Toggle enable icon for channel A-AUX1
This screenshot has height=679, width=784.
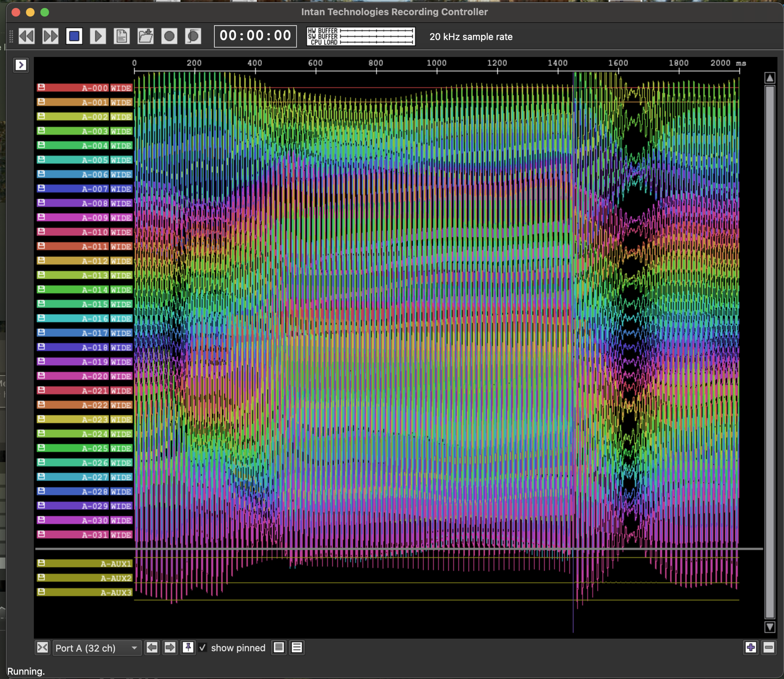coord(41,563)
